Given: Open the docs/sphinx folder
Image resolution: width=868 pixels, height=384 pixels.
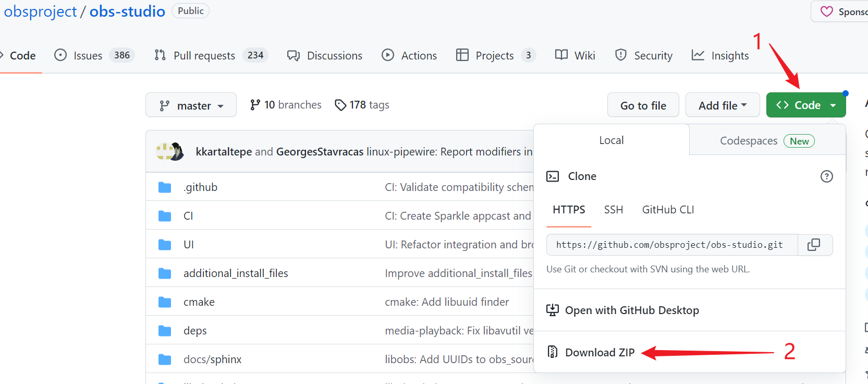Looking at the screenshot, I should click(212, 359).
